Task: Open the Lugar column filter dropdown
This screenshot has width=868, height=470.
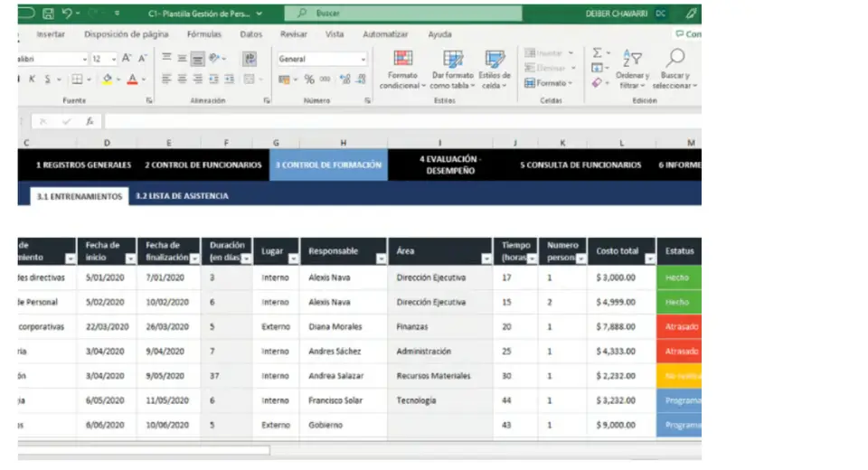Action: tap(292, 259)
